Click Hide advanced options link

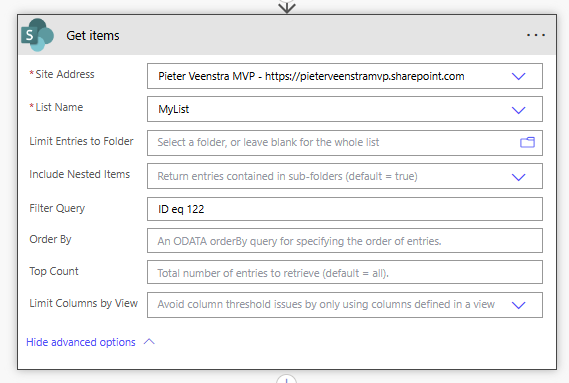81,342
